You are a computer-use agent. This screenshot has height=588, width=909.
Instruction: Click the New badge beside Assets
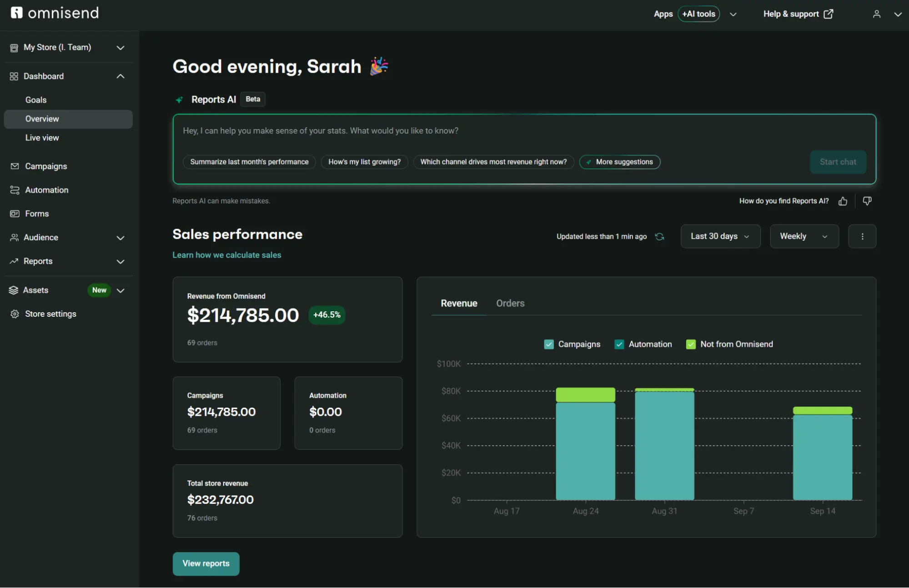coord(99,290)
